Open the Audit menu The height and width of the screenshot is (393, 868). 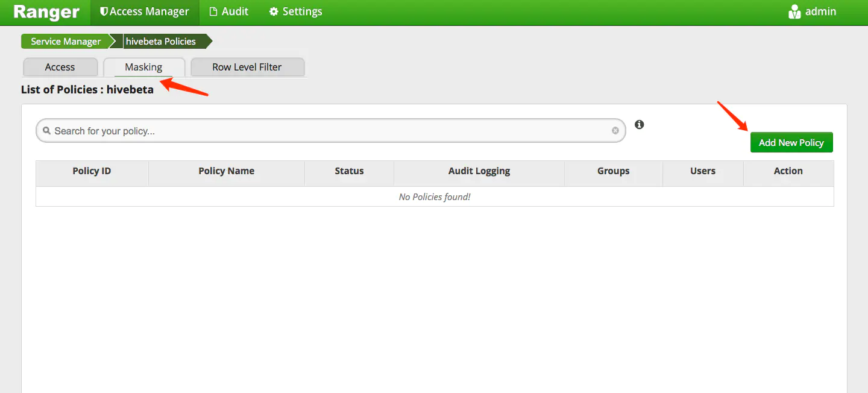(x=228, y=12)
